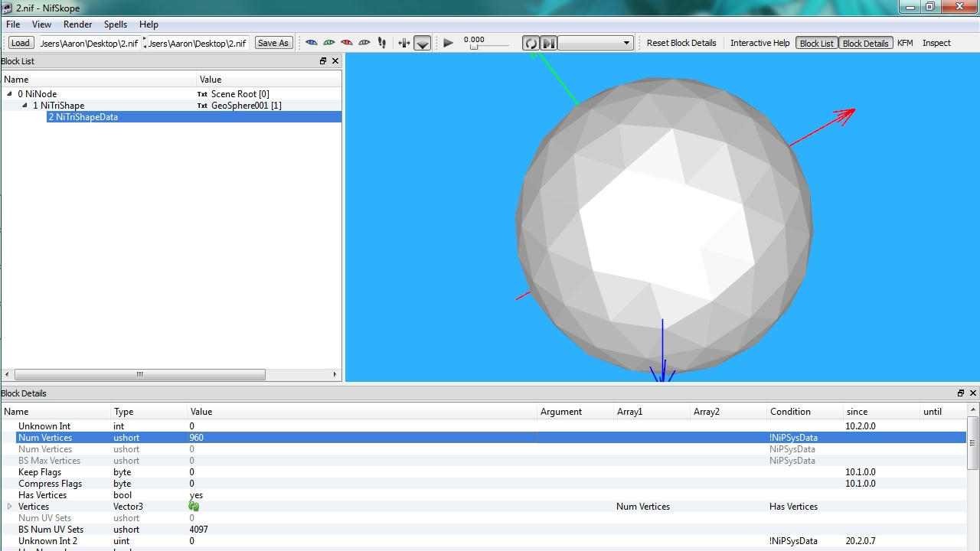Click the since column header
The image size is (980, 551).
point(882,412)
